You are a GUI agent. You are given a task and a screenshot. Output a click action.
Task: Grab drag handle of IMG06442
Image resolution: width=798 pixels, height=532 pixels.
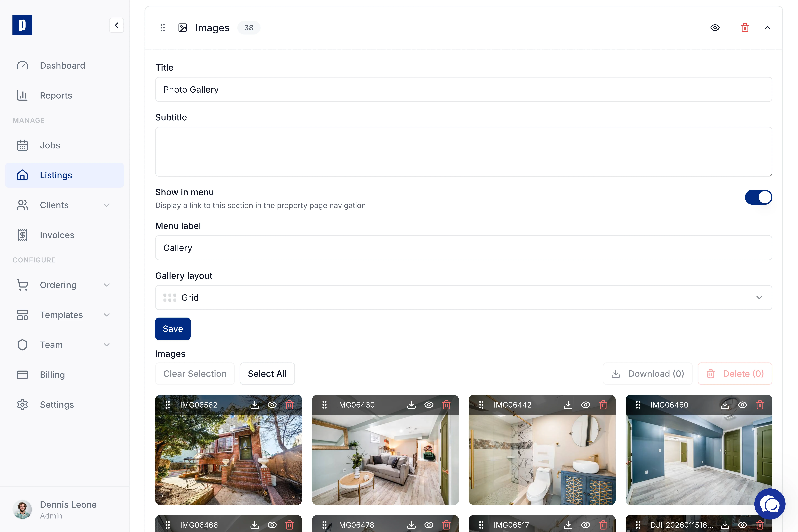tap(481, 405)
